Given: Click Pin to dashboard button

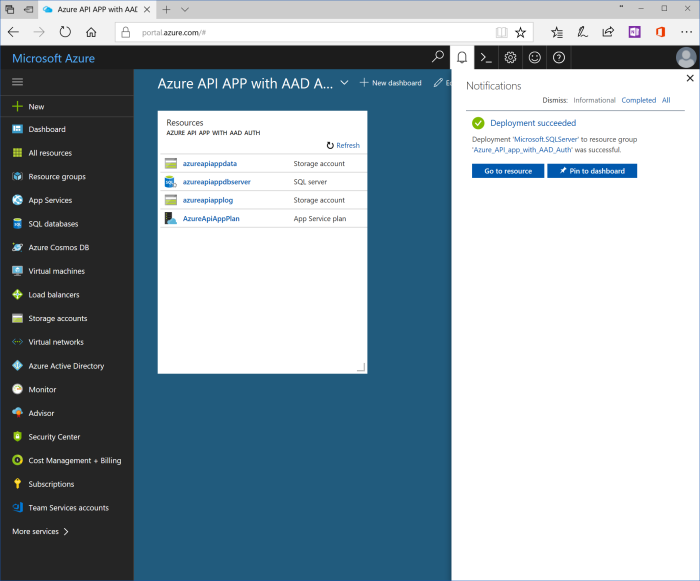Looking at the screenshot, I should click(592, 171).
